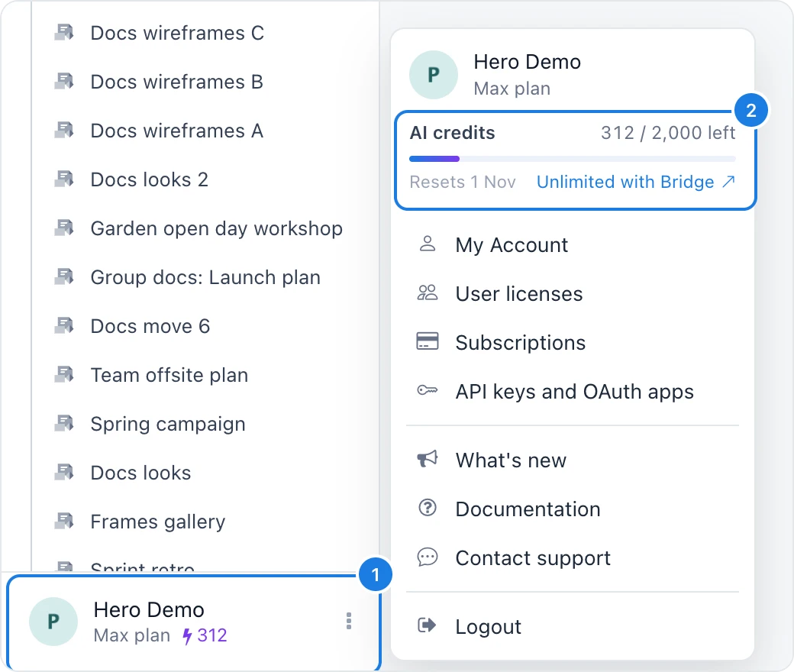Click the megaphone icon beside What's new
This screenshot has width=794, height=672.
pos(428,459)
